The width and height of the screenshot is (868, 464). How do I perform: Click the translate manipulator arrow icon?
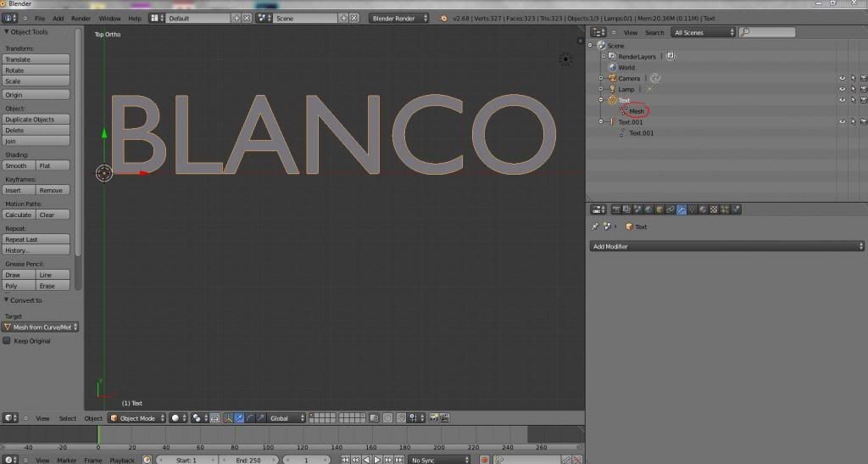tap(240, 418)
